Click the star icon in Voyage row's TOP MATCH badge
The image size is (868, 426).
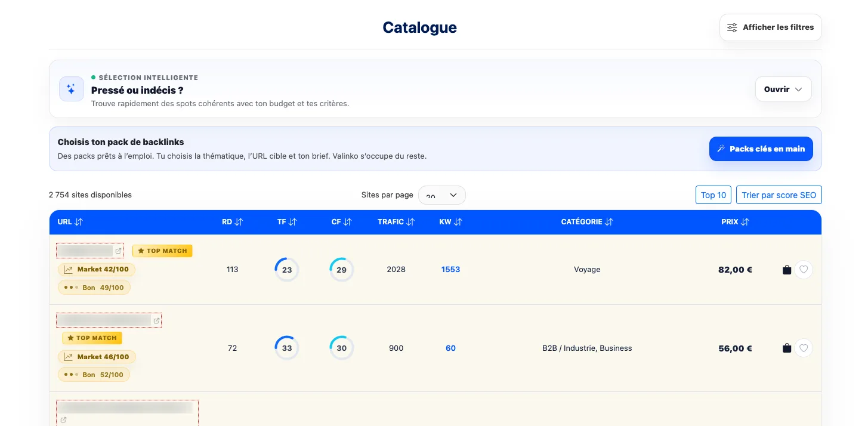[141, 251]
